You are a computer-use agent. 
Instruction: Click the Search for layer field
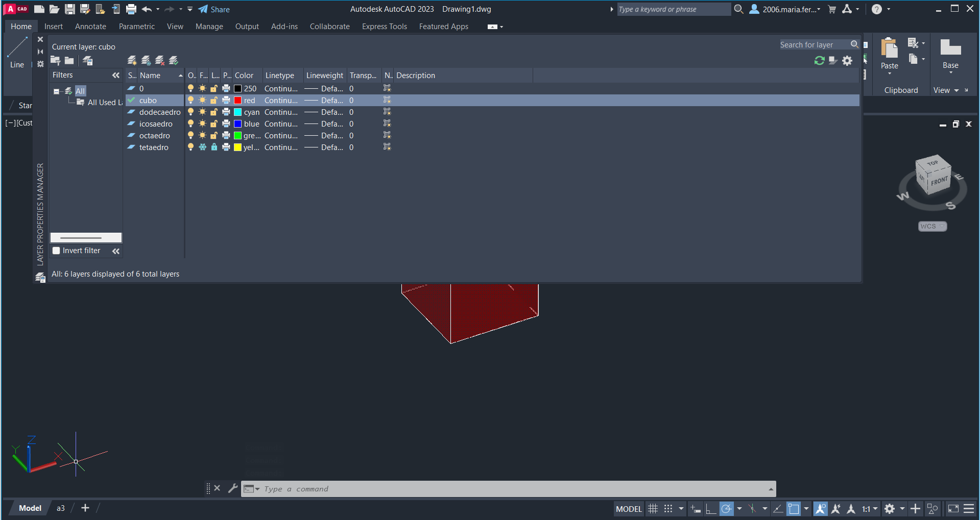pyautogui.click(x=819, y=45)
